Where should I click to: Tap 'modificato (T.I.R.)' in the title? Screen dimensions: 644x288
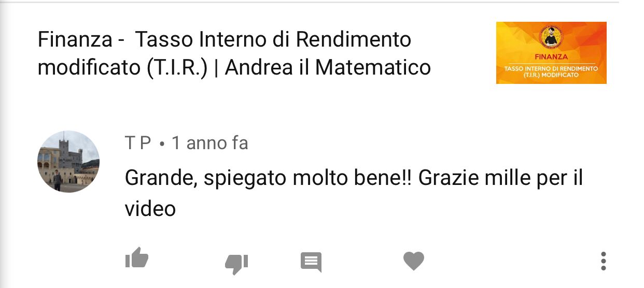[x=123, y=68]
